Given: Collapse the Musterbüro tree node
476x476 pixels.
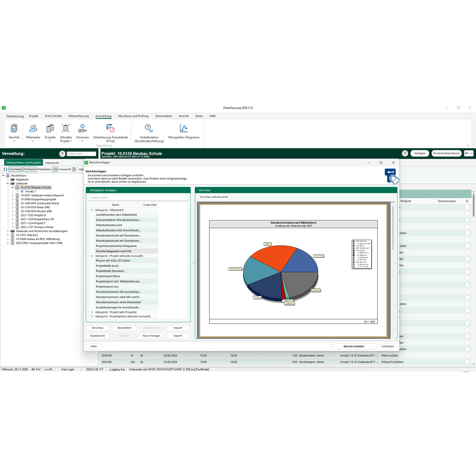Looking at the screenshot, I should (x=3, y=176).
